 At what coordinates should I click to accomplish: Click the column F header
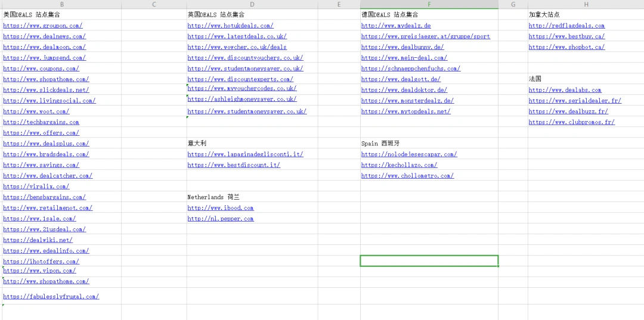pos(429,4)
